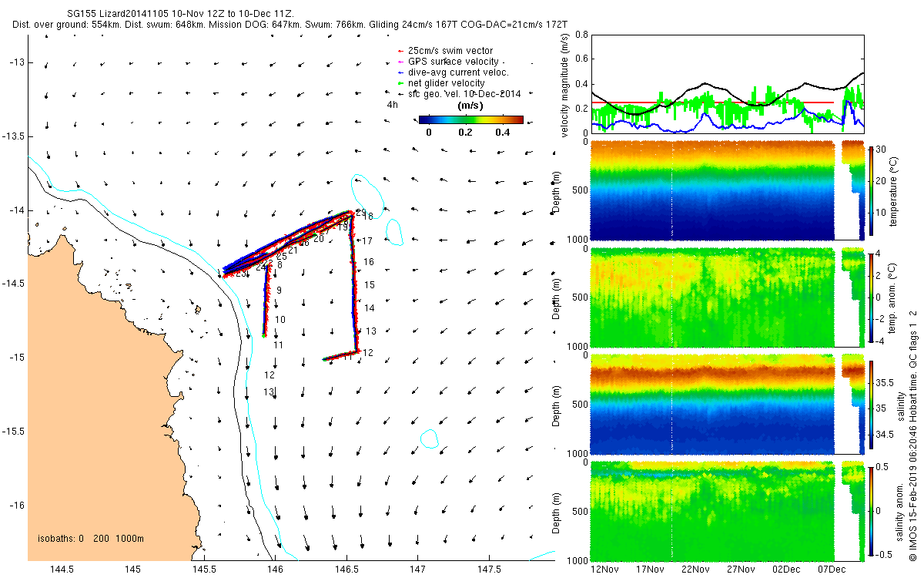Click date tick label '07Dec'
Screen dimensions: 924x578
[832, 570]
